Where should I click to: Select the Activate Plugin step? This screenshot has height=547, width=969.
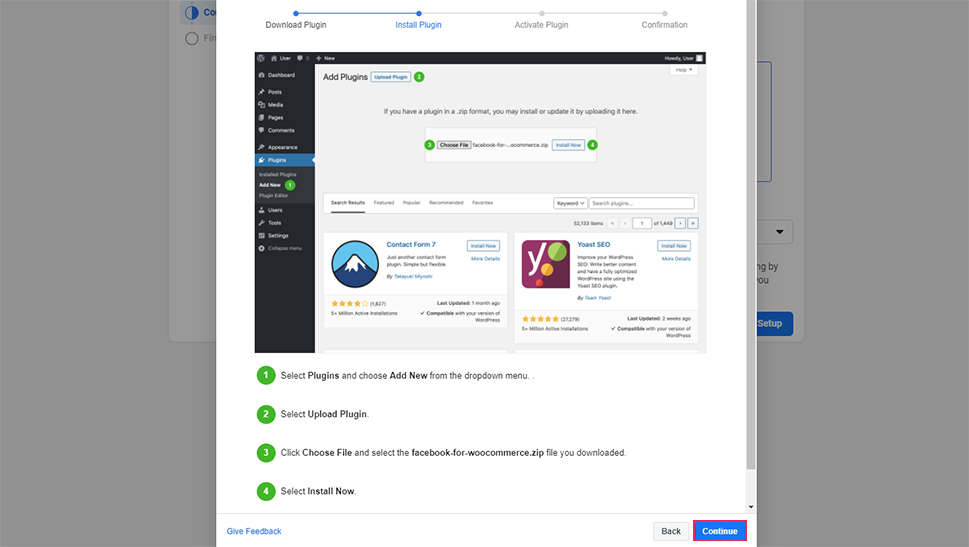[x=541, y=25]
